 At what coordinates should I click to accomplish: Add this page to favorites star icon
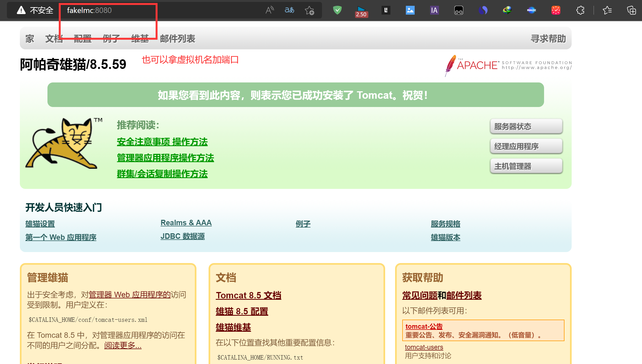pos(309,10)
